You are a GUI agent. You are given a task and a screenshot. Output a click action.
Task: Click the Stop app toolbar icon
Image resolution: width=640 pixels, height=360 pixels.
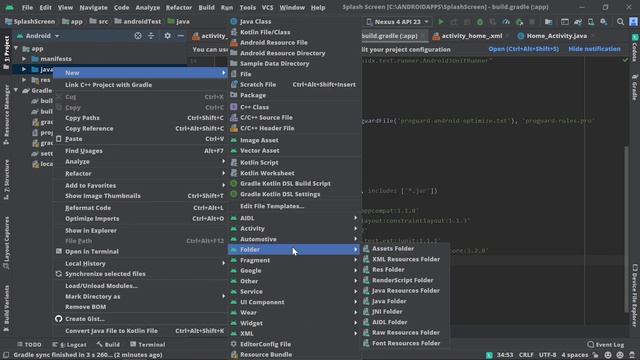[x=532, y=22]
